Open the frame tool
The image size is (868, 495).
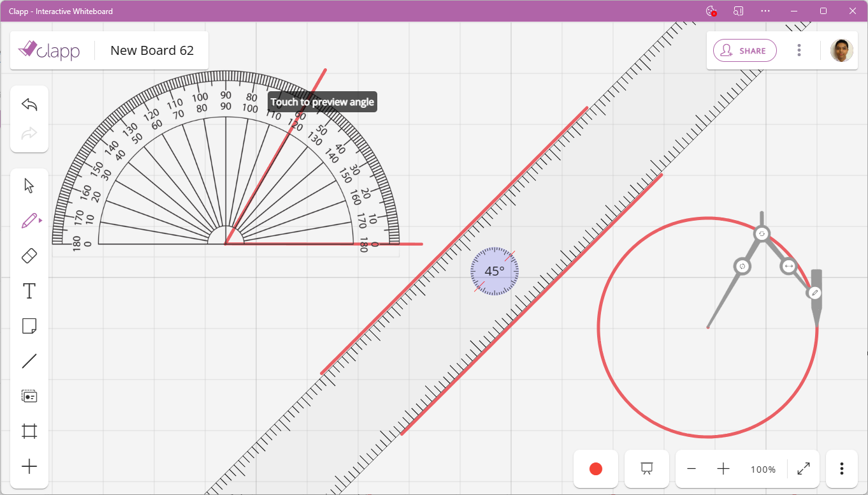29,431
